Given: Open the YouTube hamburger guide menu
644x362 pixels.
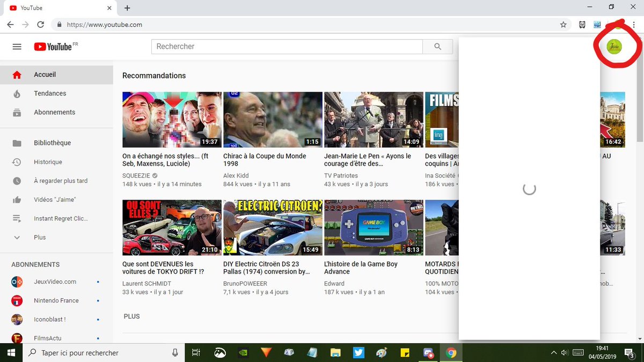Looking at the screenshot, I should point(17,47).
